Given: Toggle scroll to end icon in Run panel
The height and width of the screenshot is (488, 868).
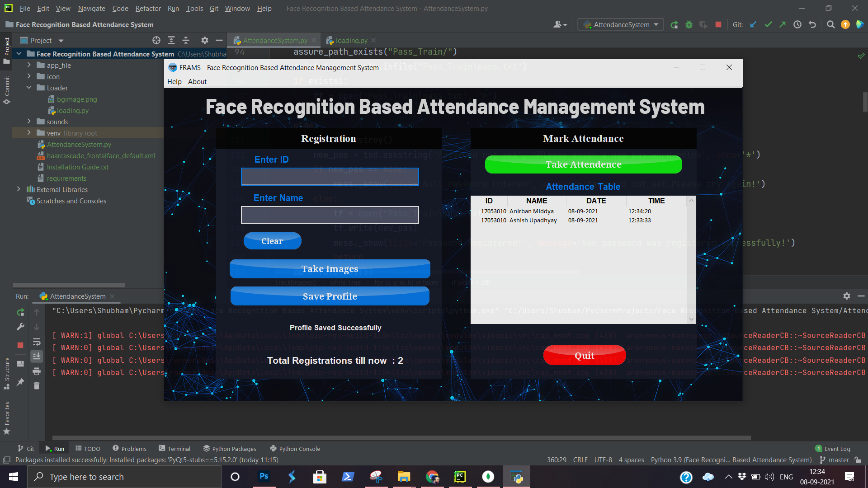Looking at the screenshot, I should coord(37,357).
